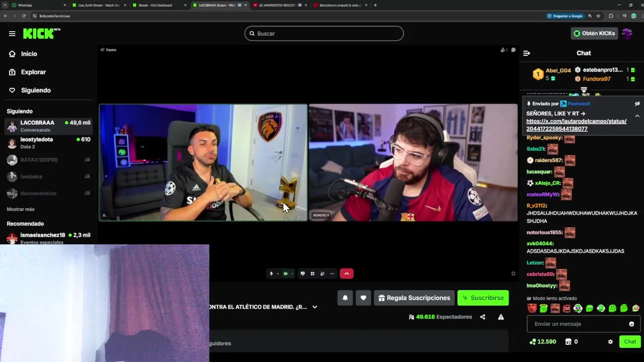Expand list with Mostrar más
644x362 pixels.
coord(21,209)
